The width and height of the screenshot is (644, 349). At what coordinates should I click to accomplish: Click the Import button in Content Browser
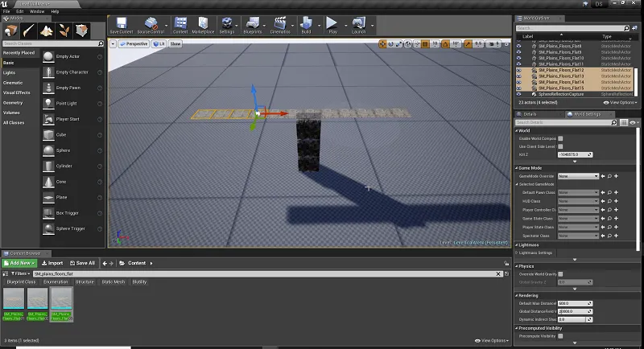click(x=52, y=263)
